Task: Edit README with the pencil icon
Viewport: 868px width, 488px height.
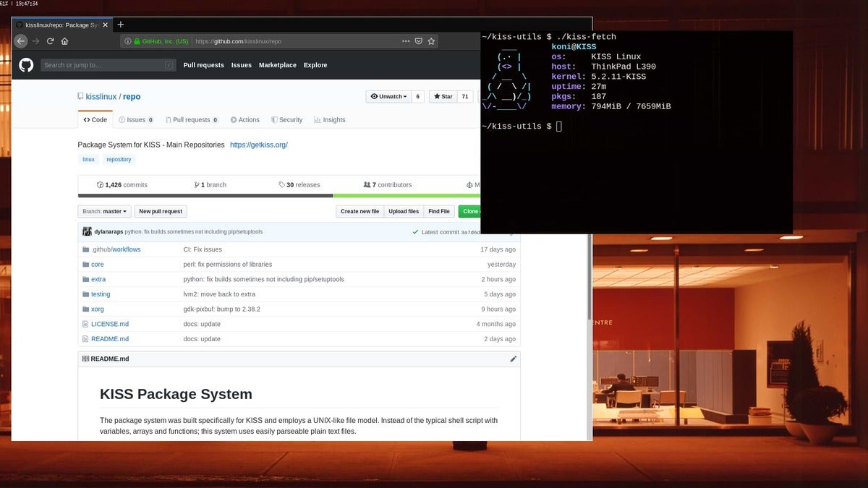Action: (514, 359)
